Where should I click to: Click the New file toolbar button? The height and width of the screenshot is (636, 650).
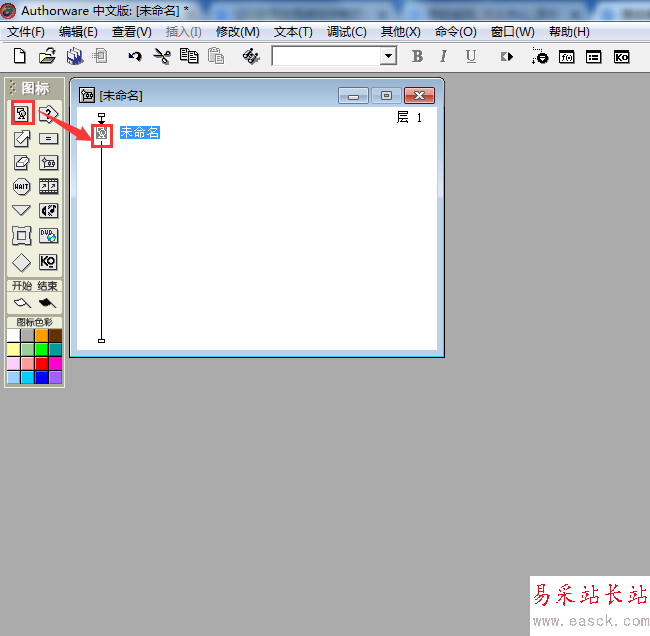click(19, 56)
